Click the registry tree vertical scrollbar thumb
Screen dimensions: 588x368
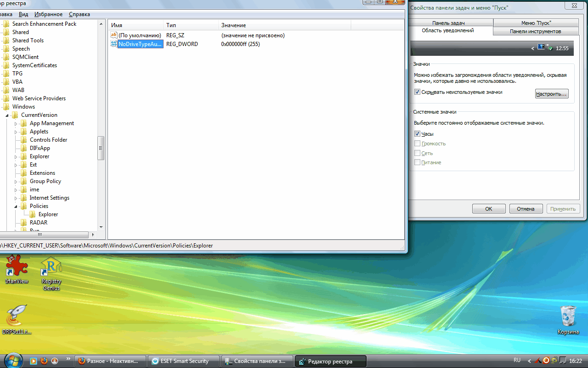[x=101, y=147]
